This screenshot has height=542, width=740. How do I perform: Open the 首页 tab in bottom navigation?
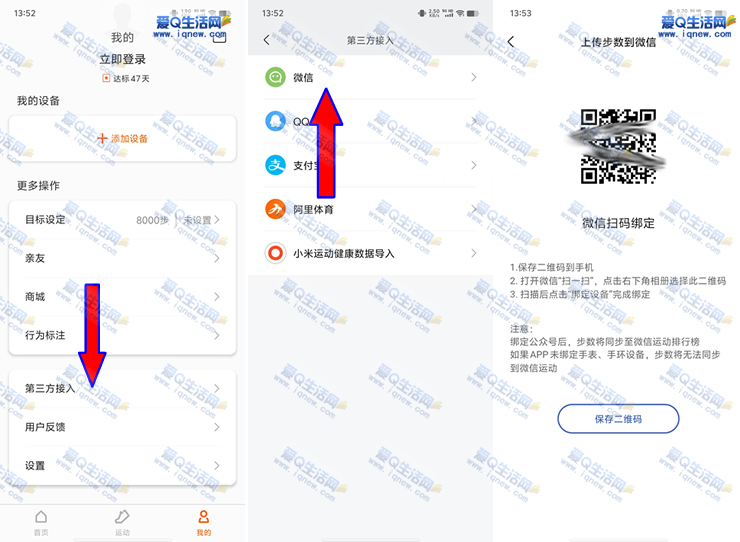[40, 523]
